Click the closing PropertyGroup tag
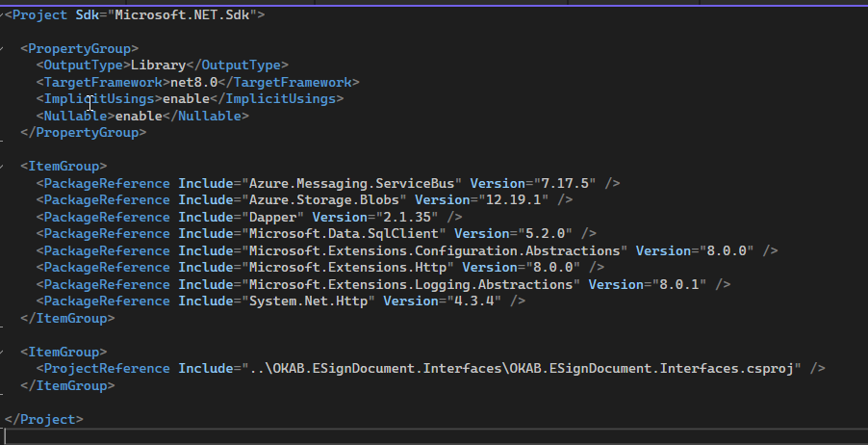This screenshot has width=868, height=445. pyautogui.click(x=83, y=133)
